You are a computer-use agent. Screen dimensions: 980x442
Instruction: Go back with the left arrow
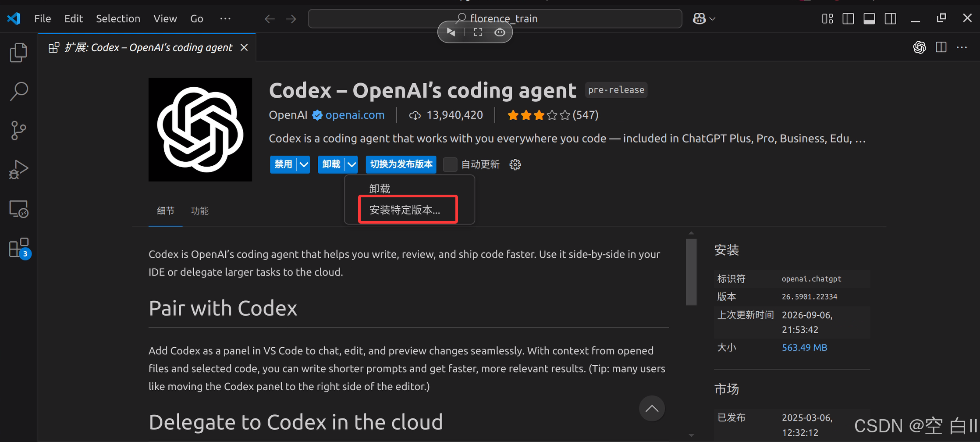270,19
